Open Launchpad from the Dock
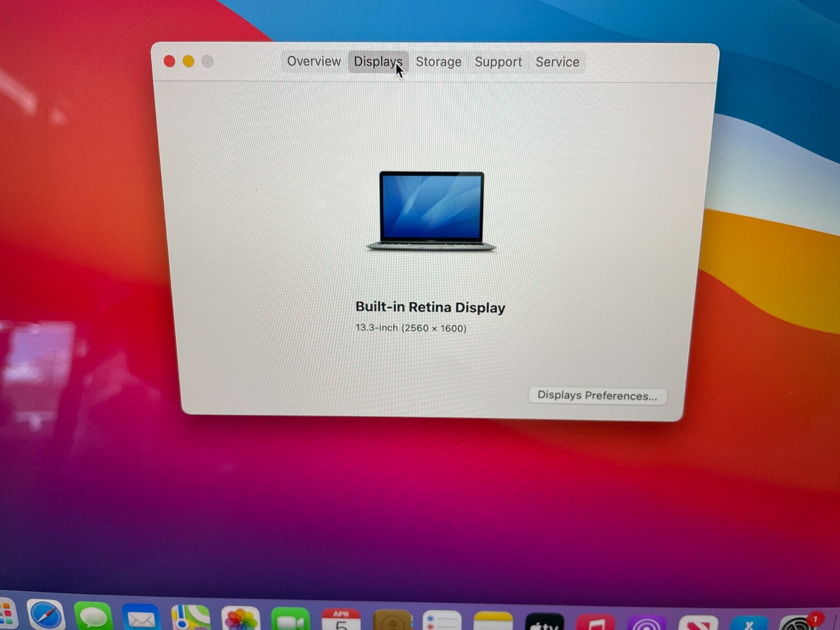Screen dimensions: 840x630 [6, 615]
